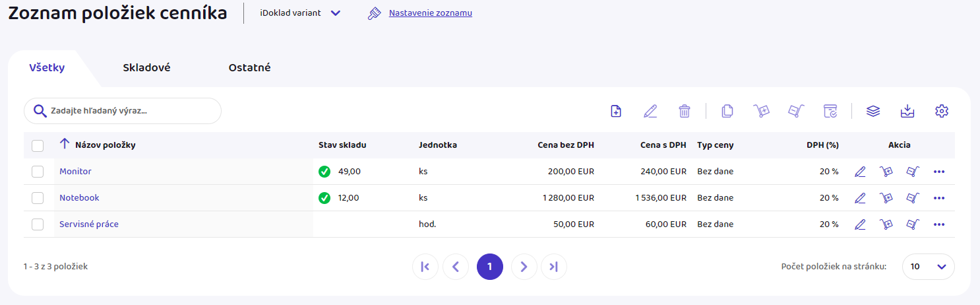Go to the next page arrow
Image resolution: width=980 pixels, height=305 pixels.
click(524, 267)
